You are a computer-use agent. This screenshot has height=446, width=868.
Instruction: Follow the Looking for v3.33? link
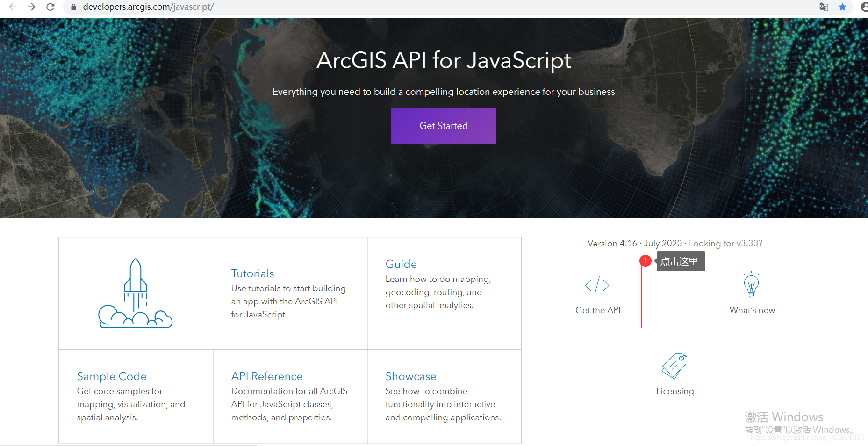tap(725, 244)
